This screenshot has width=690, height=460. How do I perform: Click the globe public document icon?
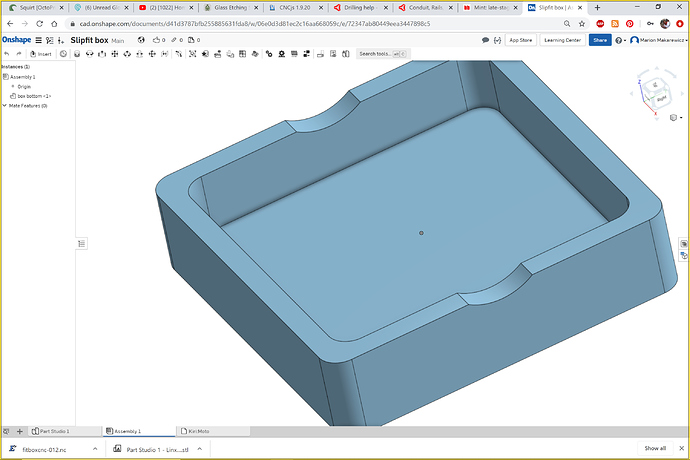point(141,40)
